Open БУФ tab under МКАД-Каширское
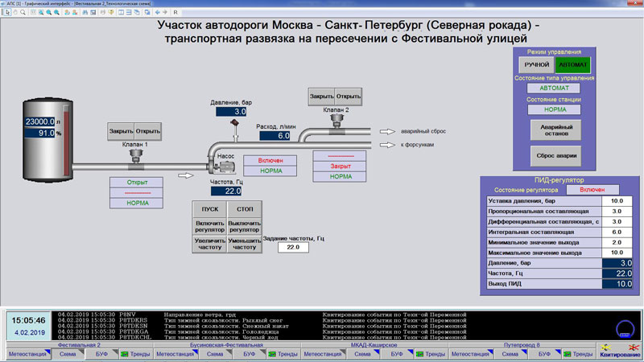Viewport: 644px width, 362px height. 396,354
